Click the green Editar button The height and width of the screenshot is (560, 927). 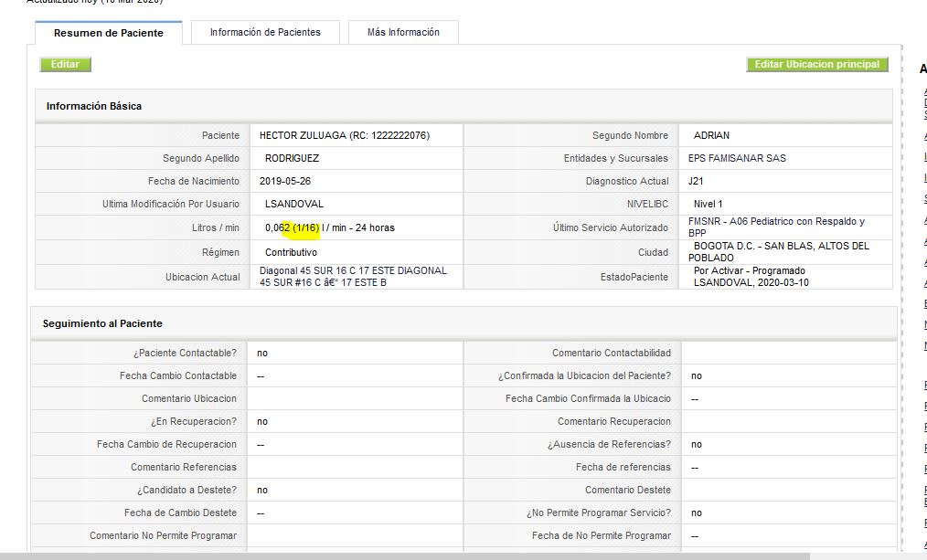click(x=65, y=64)
